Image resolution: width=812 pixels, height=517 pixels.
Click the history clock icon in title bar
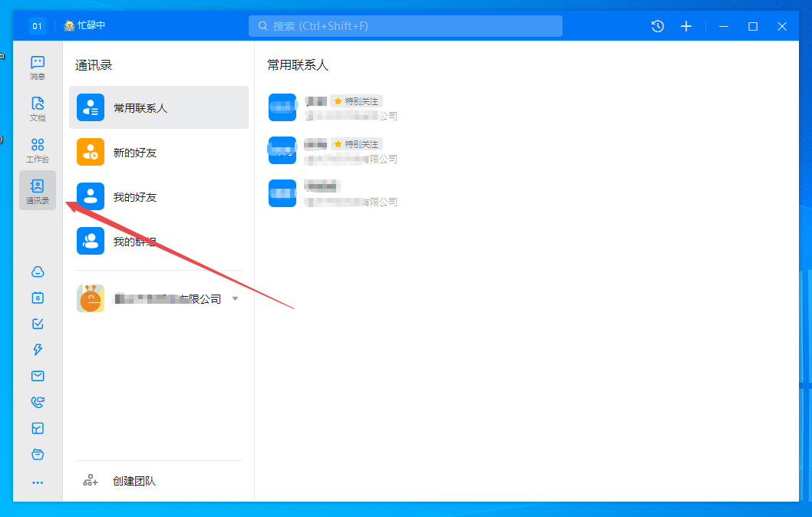coord(658,26)
